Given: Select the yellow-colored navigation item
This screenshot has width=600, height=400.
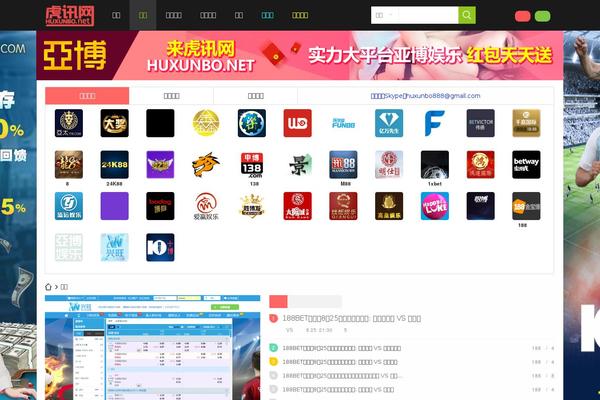Looking at the screenshot, I should coord(300,15).
